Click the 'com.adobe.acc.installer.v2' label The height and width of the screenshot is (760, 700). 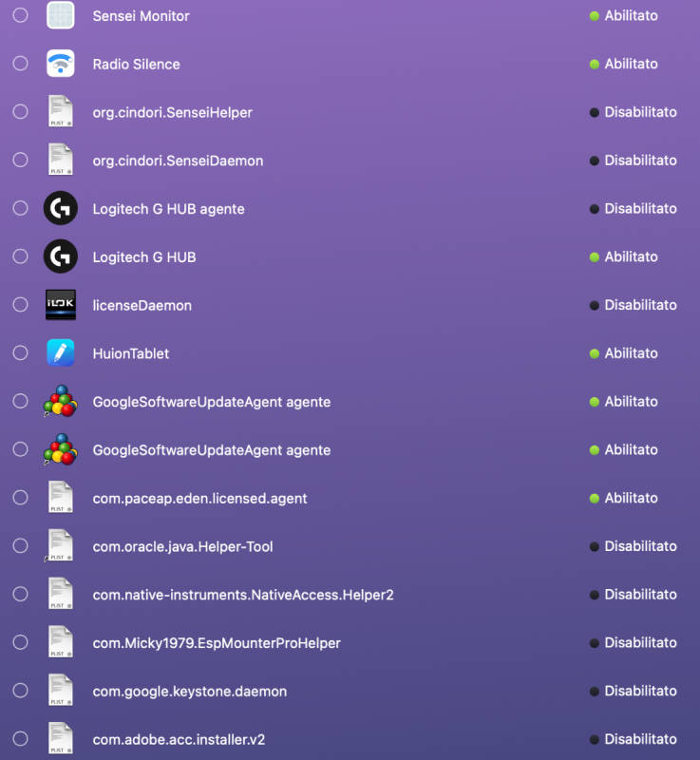[x=179, y=740]
